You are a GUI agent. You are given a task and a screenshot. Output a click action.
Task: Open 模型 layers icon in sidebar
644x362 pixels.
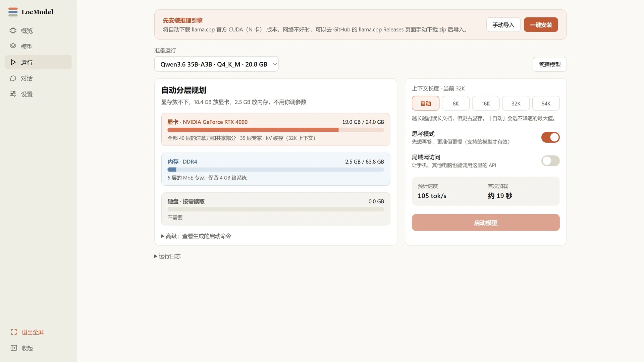[x=13, y=46]
